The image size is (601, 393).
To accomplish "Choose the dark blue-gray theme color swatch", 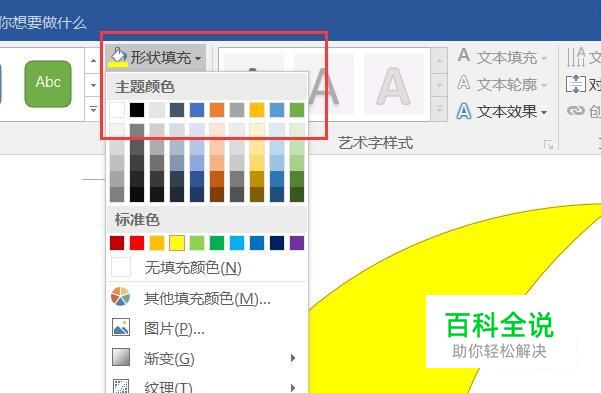I will [177, 110].
